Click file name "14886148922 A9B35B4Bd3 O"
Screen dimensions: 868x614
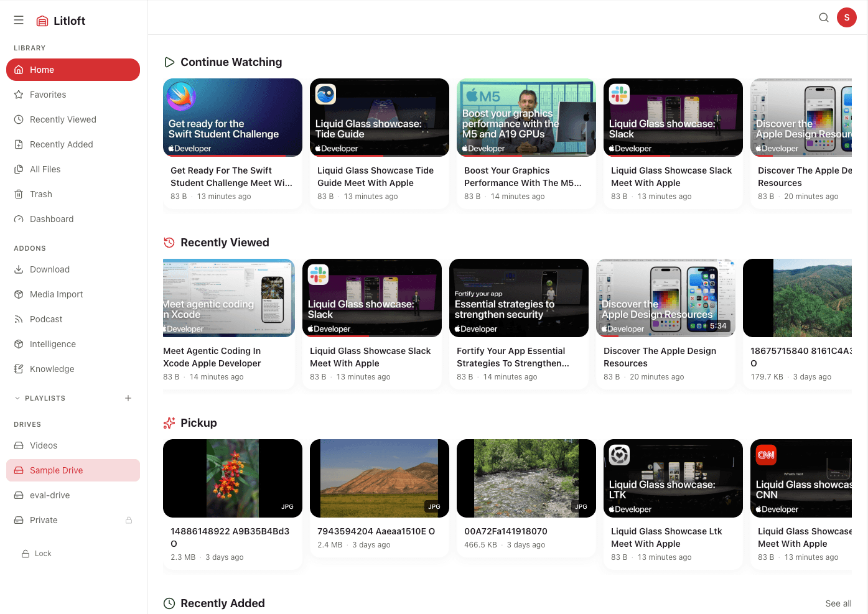[230, 537]
